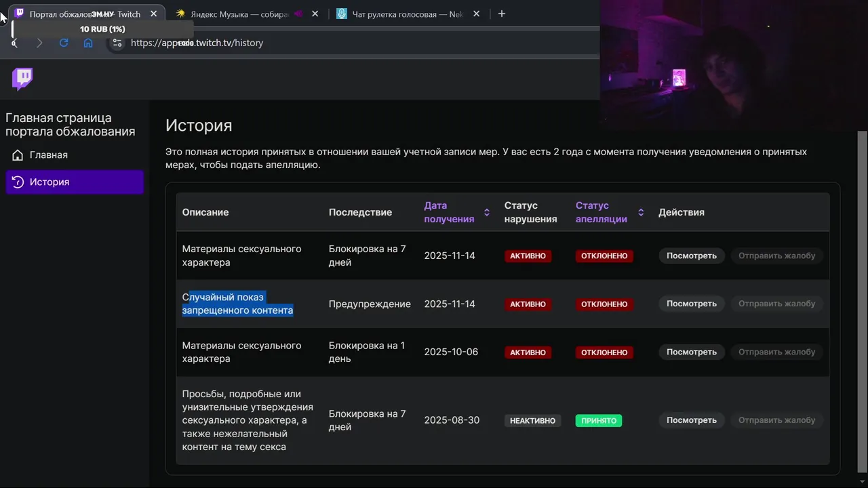Click the green ПРИНЯТО status badge
Viewport: 868px width, 488px height.
pos(599,421)
